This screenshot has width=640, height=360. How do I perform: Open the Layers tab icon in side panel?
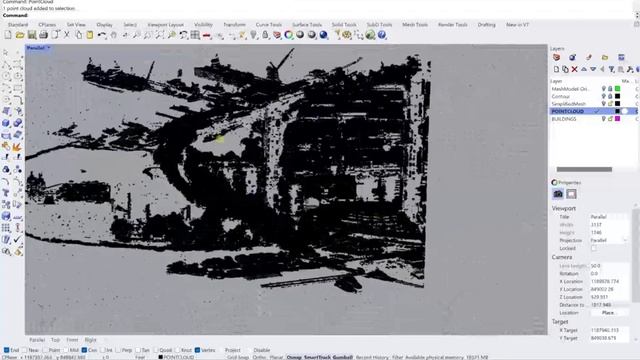pos(556,58)
